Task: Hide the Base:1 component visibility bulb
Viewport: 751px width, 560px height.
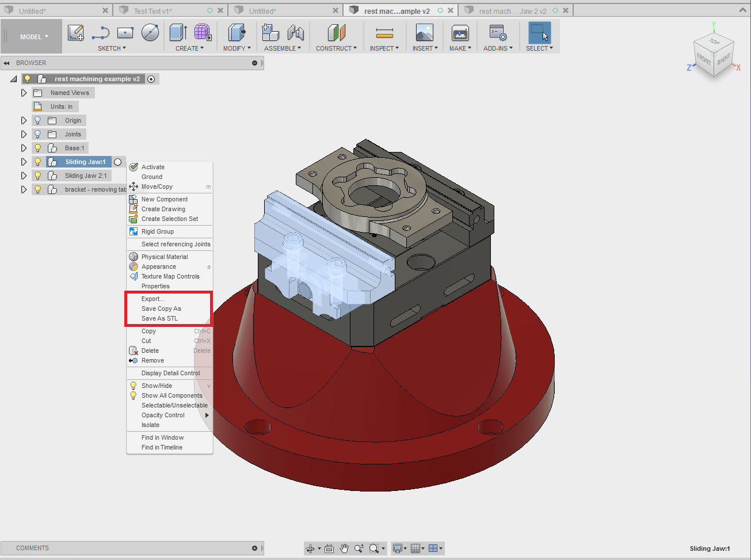Action: click(x=37, y=148)
